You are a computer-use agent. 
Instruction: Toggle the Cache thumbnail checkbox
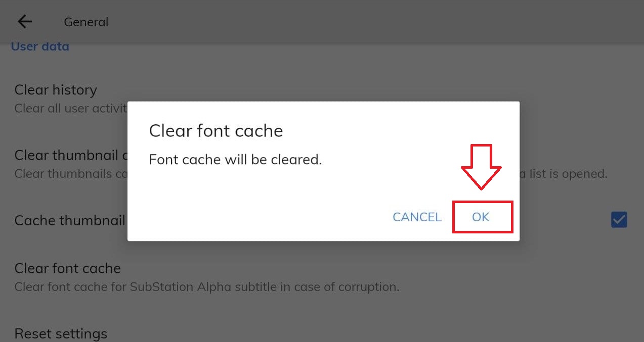pos(619,220)
